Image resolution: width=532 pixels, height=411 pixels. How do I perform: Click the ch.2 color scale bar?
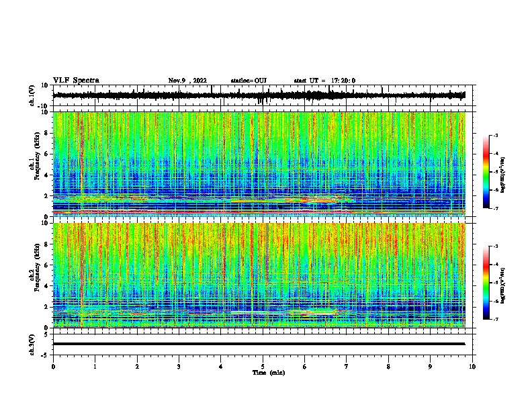(x=486, y=283)
